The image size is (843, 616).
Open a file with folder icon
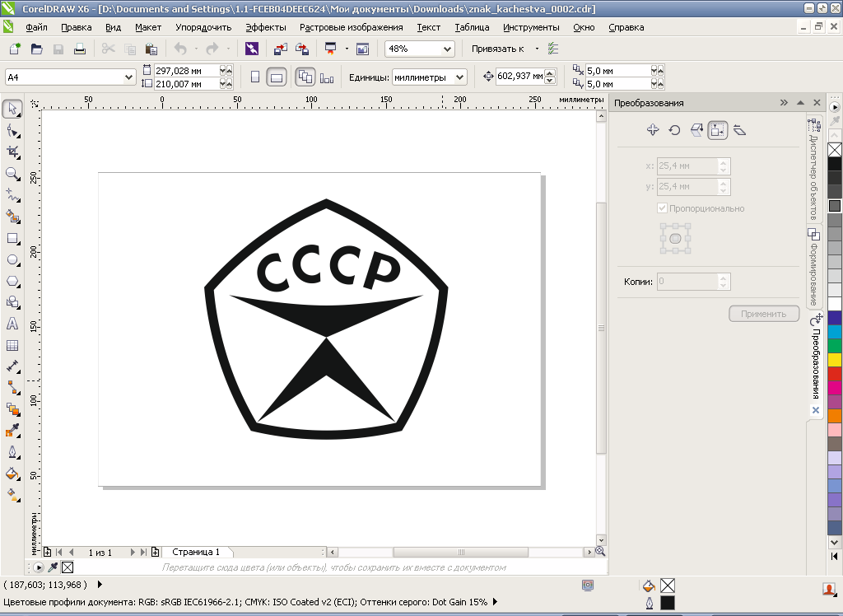pos(36,49)
